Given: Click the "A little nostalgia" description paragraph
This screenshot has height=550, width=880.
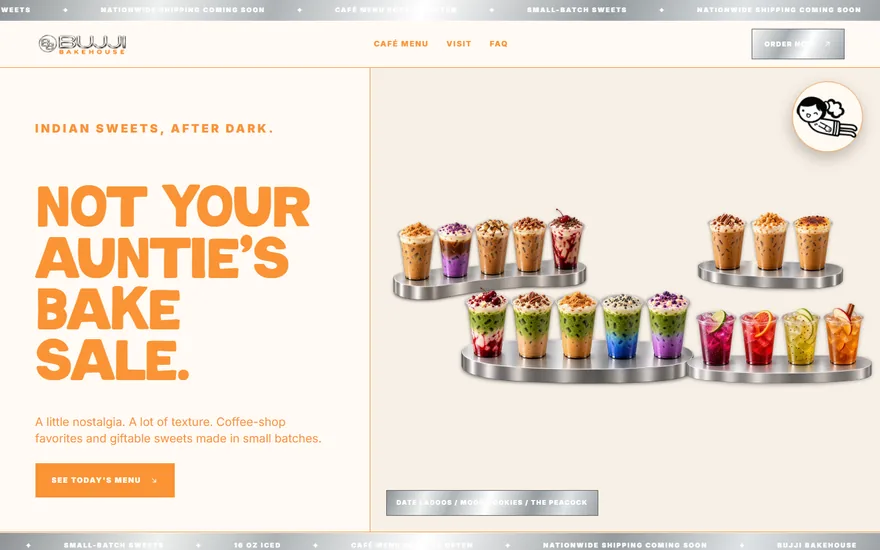Looking at the screenshot, I should click(x=178, y=430).
